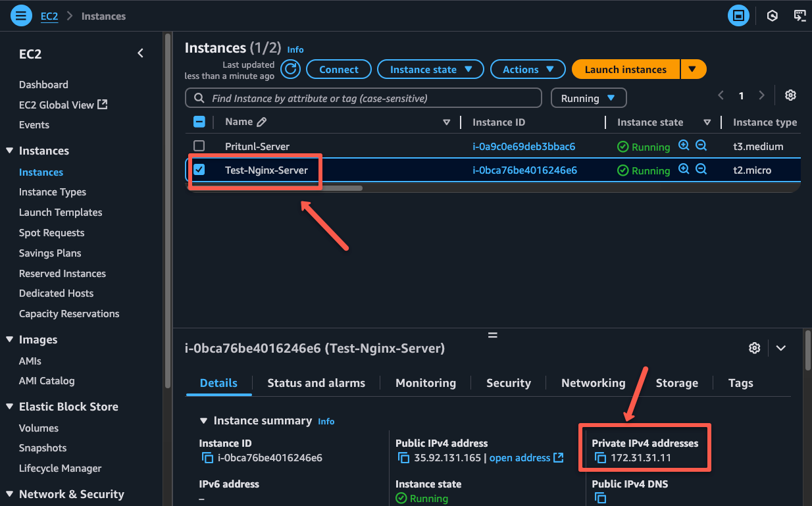Switch to the Tags tab
812x506 pixels.
(741, 383)
